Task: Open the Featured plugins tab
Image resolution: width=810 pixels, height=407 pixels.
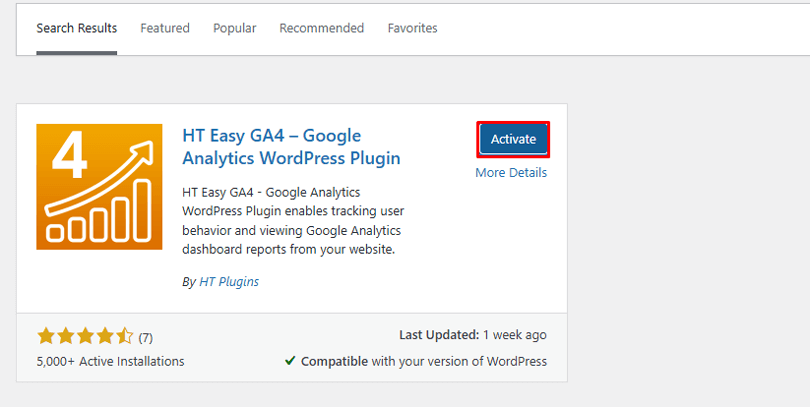Action: (x=165, y=28)
